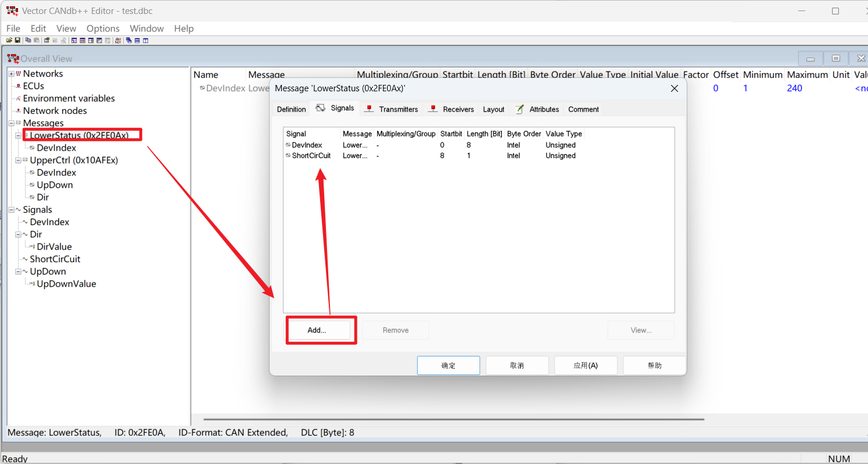Open the Attributes tab
This screenshot has height=464, width=868.
(537, 109)
